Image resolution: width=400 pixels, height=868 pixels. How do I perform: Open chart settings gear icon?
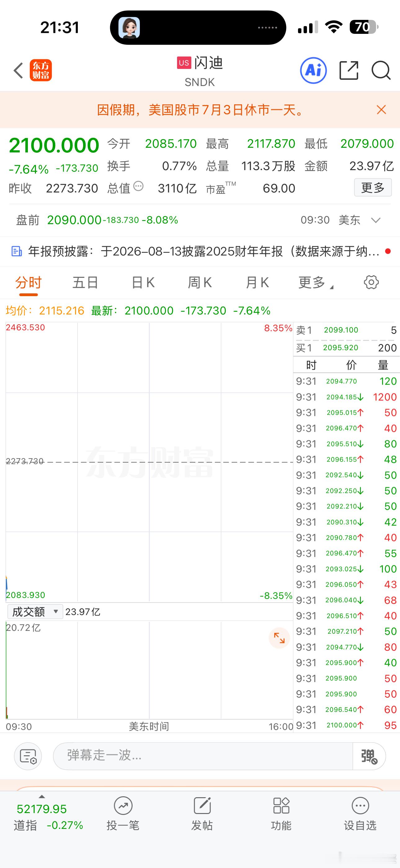(x=371, y=282)
